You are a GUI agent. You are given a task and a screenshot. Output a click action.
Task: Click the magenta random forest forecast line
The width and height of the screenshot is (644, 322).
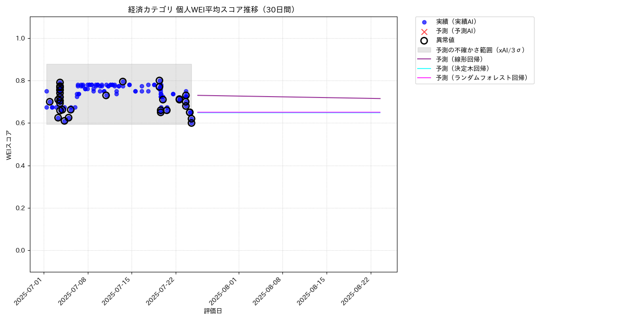289,112
